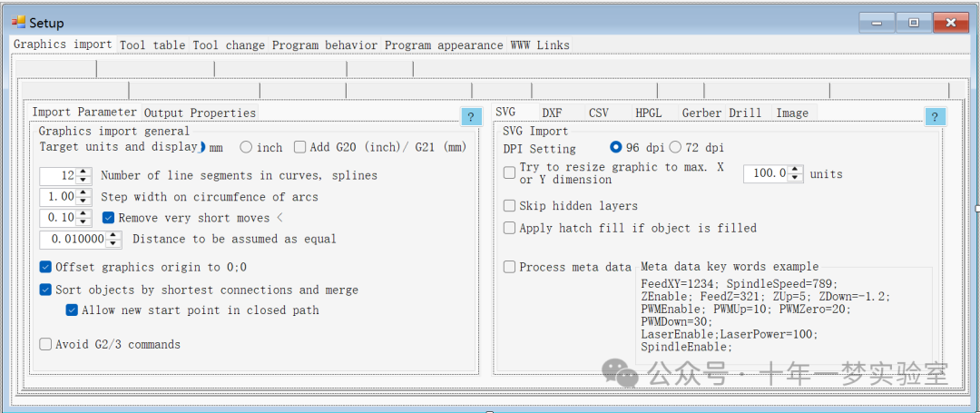Switch to Graphics import tab
Viewport: 980px width, 413px height.
(x=63, y=44)
